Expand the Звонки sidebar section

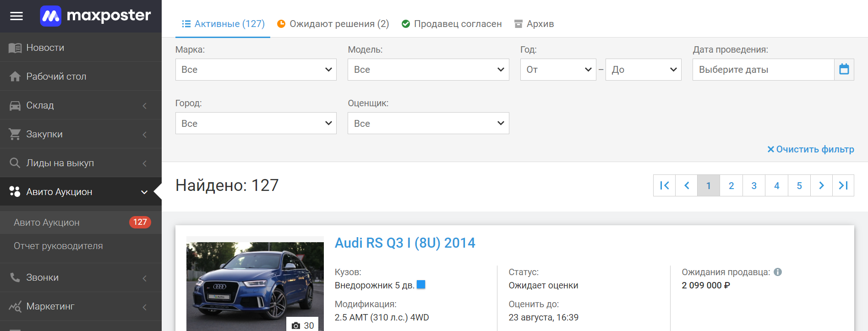(144, 278)
